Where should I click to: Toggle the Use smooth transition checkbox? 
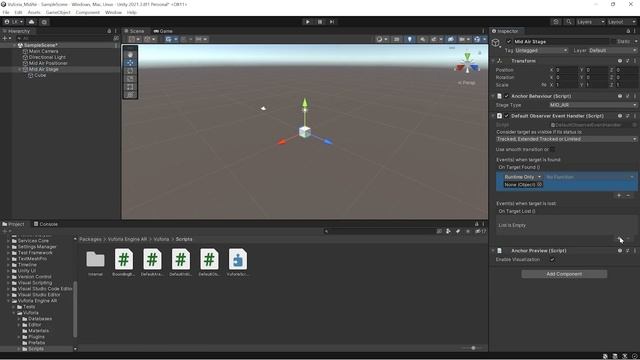(x=552, y=149)
